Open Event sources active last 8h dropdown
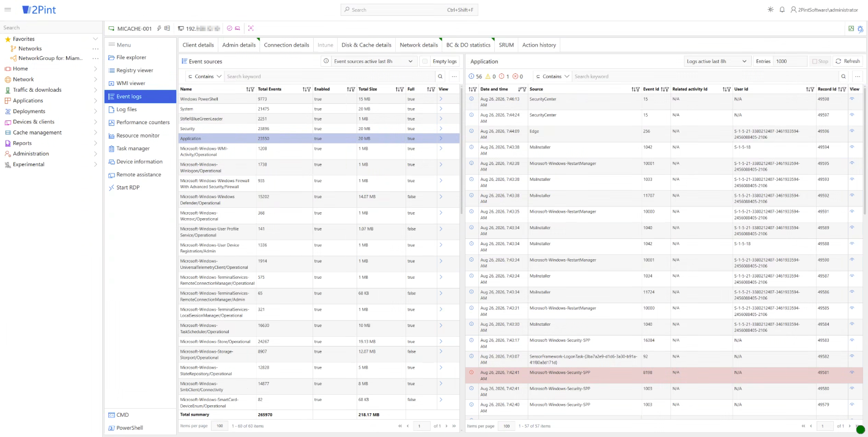This screenshot has height=437, width=868. tap(373, 61)
